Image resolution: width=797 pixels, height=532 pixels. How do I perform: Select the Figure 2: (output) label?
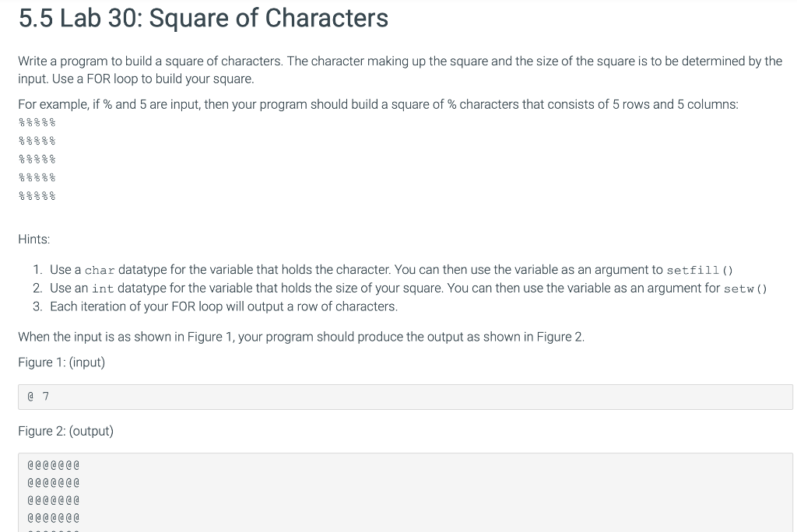tap(64, 431)
